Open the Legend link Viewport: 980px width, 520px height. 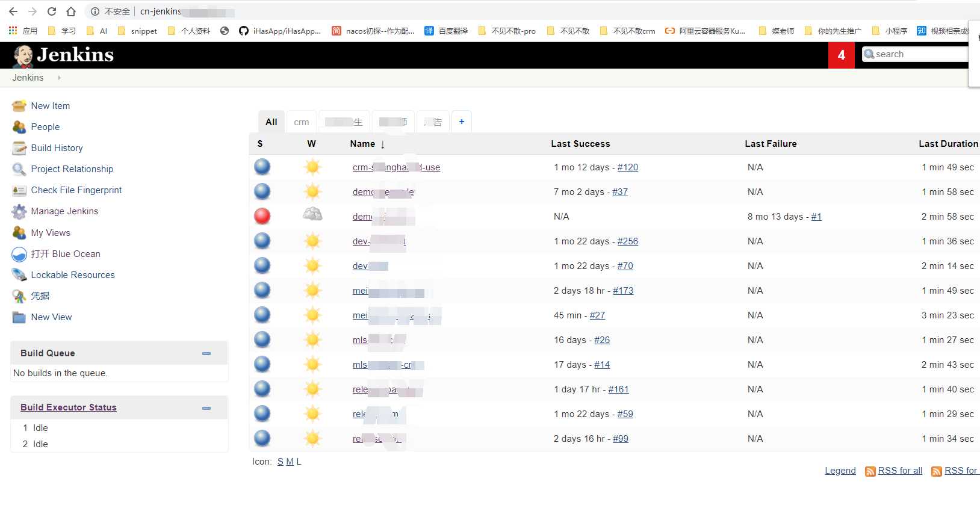[840, 471]
